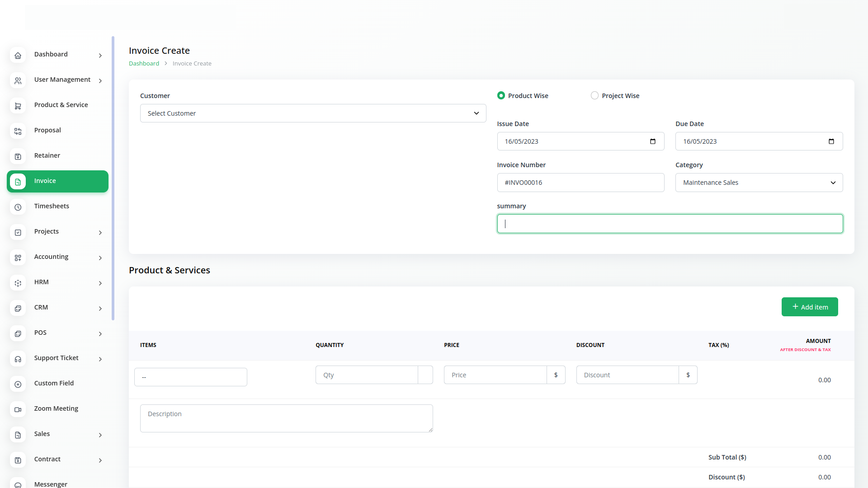
Task: Open the Issue Date calendar picker icon
Action: [x=652, y=141]
